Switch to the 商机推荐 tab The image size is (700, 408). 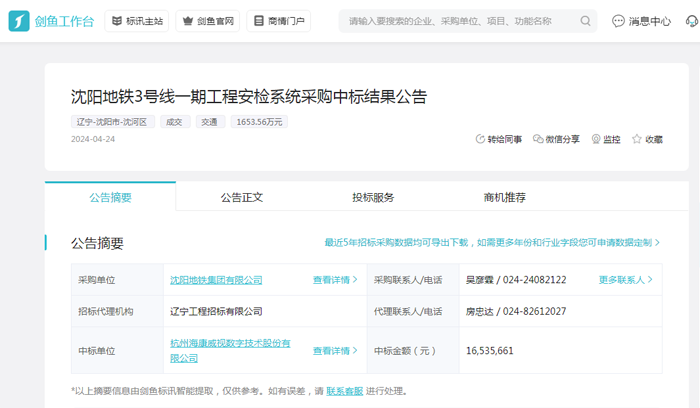(x=504, y=197)
